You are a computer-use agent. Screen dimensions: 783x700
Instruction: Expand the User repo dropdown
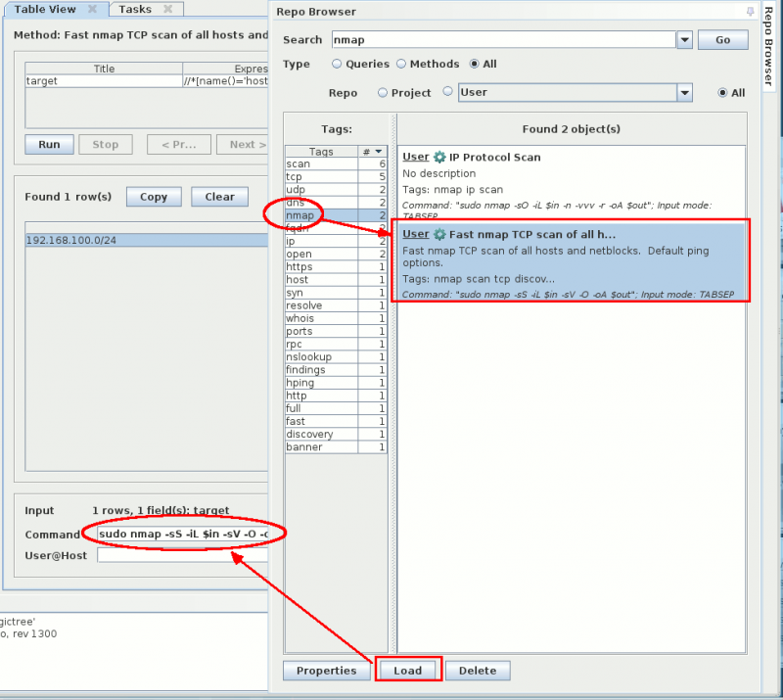coord(685,92)
